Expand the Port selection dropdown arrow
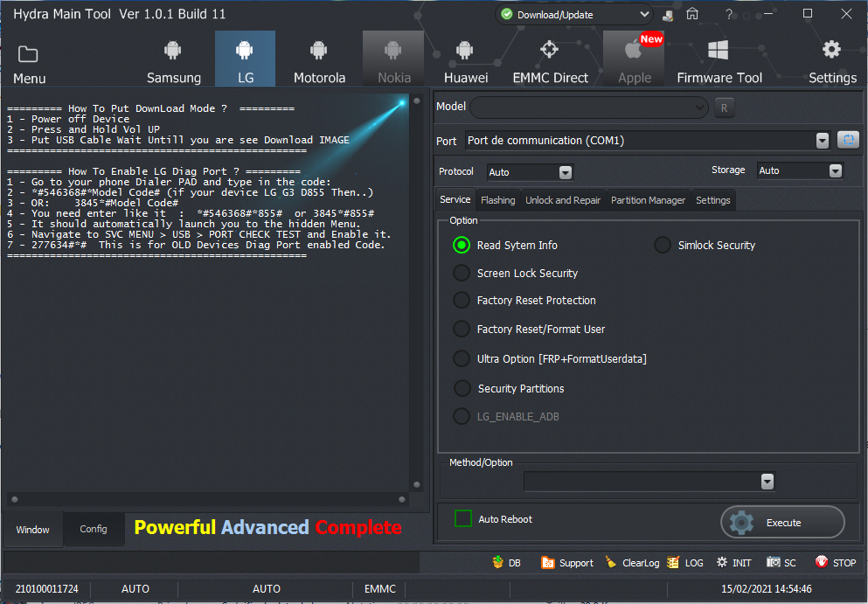This screenshot has width=868, height=604. (823, 141)
